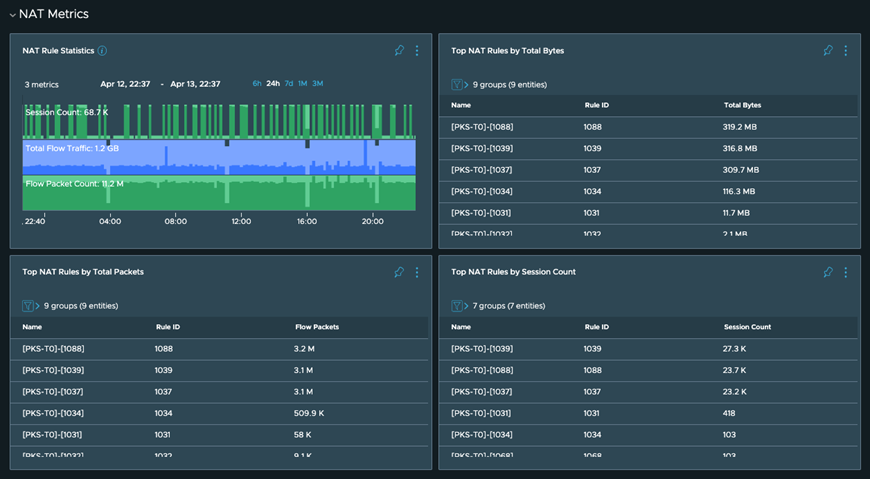
Task: Click info icon beside NAT Rule Statistics
Action: [102, 51]
